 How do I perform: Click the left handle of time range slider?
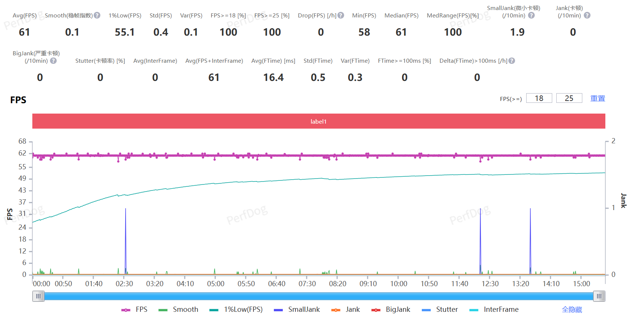click(38, 296)
